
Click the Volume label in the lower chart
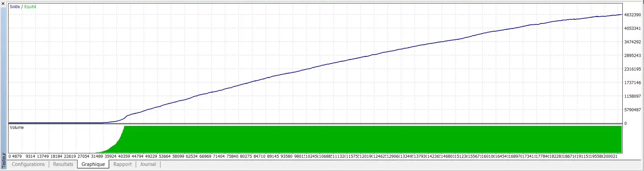17,128
